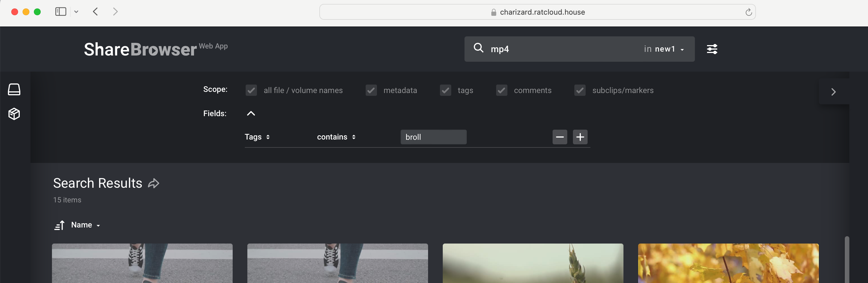Share the Search Results via arrow icon
Screen dimensions: 868x283
pos(154,183)
